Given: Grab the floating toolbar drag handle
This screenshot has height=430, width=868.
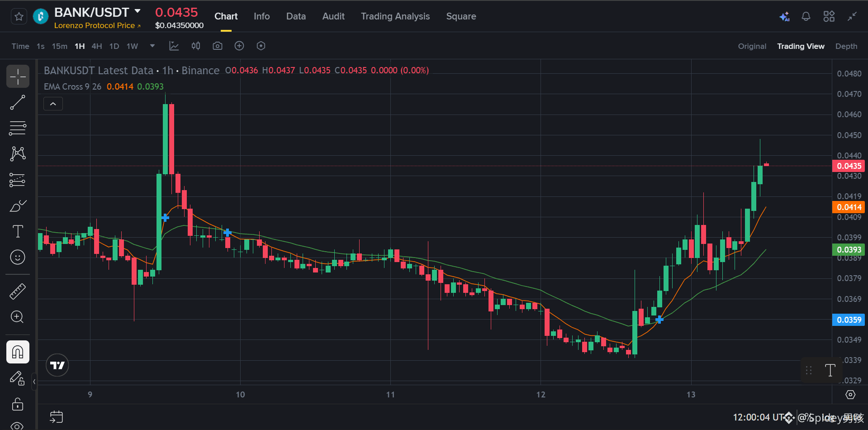Looking at the screenshot, I should [x=809, y=370].
